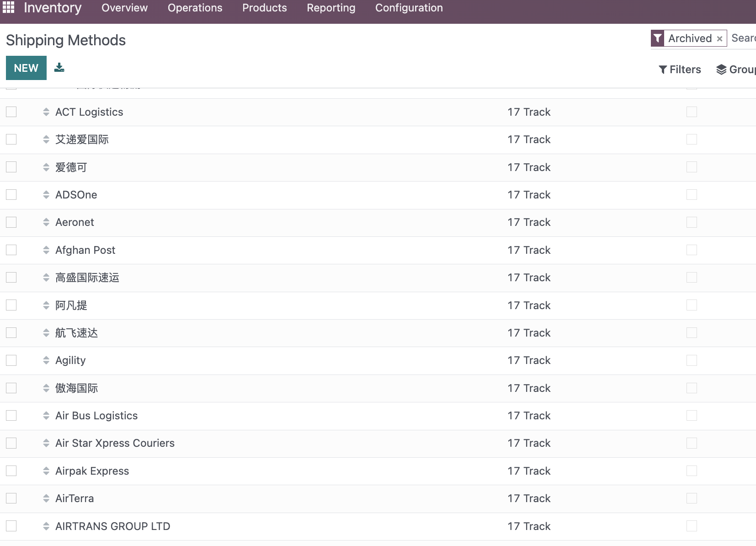Click the drag handle for AirTerra
This screenshot has width=756, height=546.
click(46, 498)
